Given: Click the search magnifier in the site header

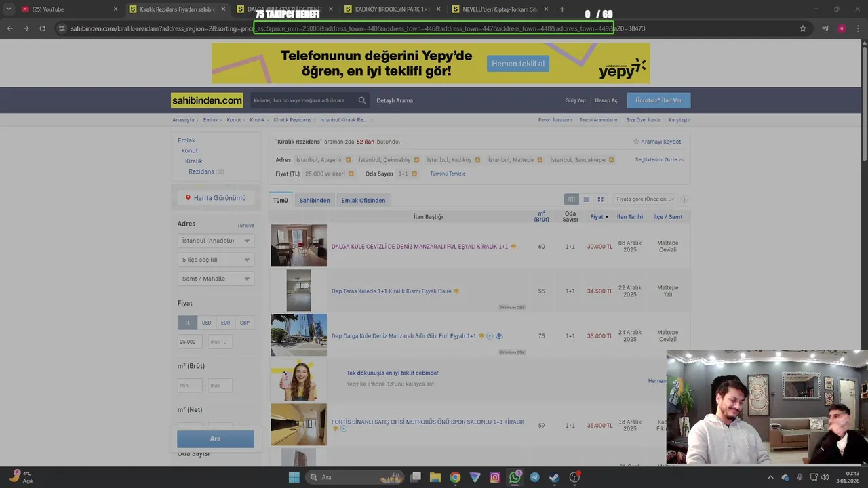Looking at the screenshot, I should [x=362, y=100].
